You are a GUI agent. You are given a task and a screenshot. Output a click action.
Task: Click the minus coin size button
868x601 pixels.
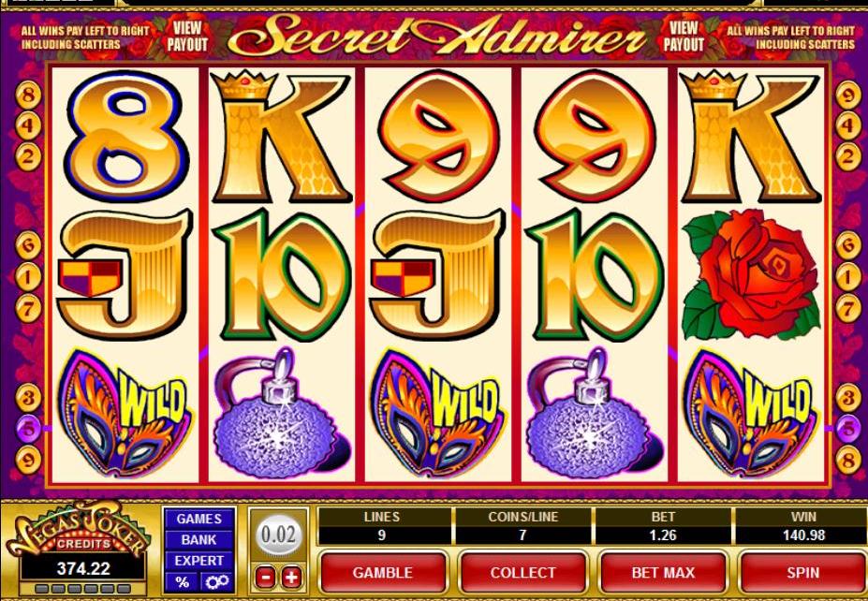coord(265,578)
